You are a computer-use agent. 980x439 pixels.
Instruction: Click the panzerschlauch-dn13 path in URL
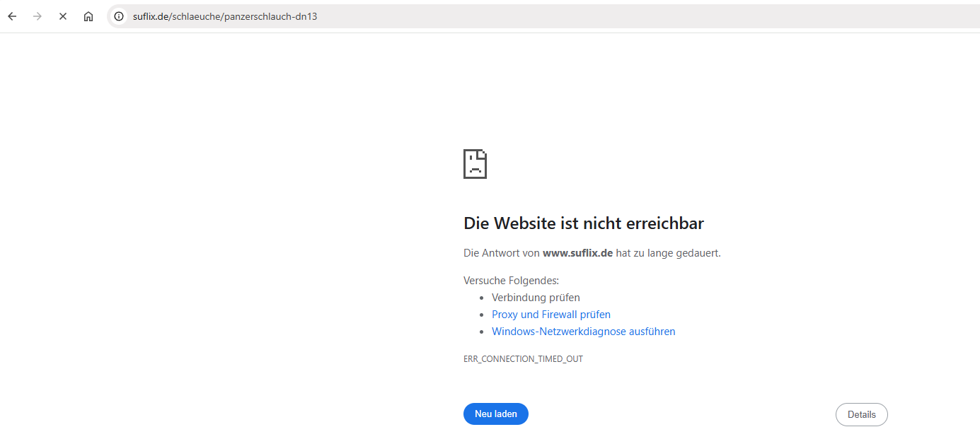(270, 16)
